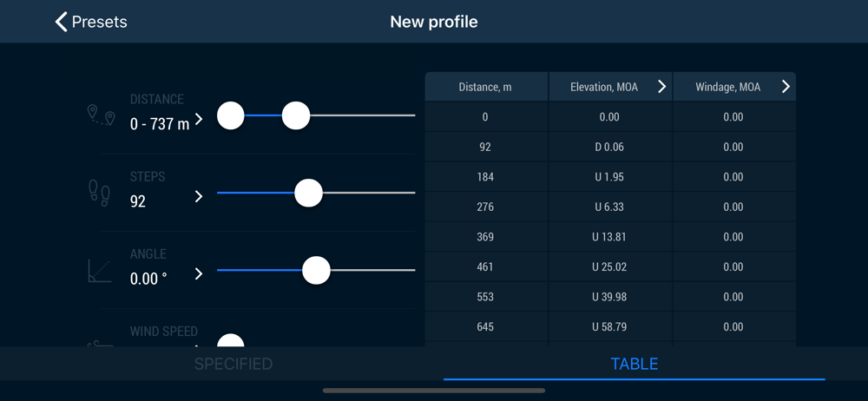Tap the Angle diagram icon
868x401 pixels.
click(x=100, y=271)
